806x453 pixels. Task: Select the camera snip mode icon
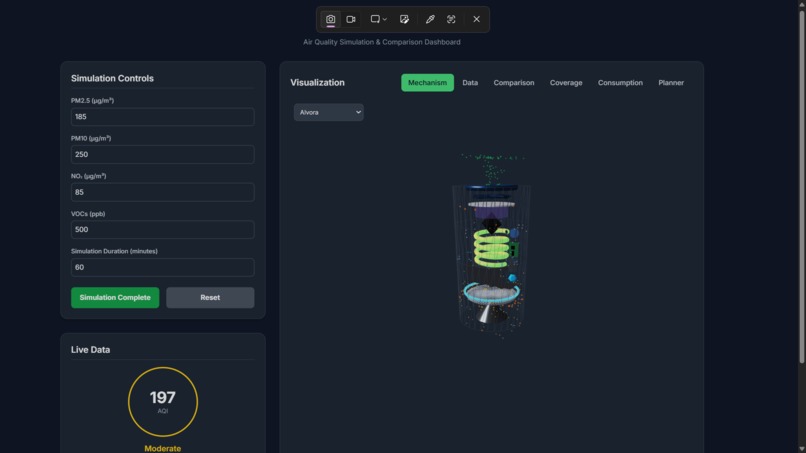[330, 20]
